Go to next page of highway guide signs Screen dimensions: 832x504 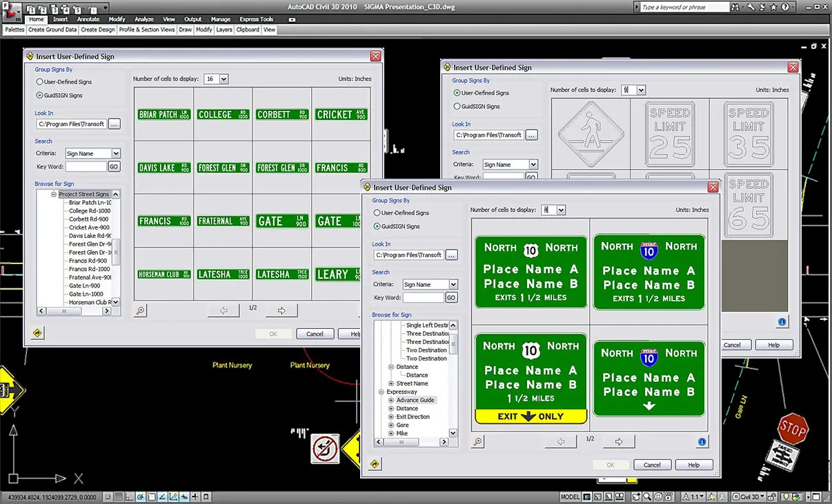[619, 442]
